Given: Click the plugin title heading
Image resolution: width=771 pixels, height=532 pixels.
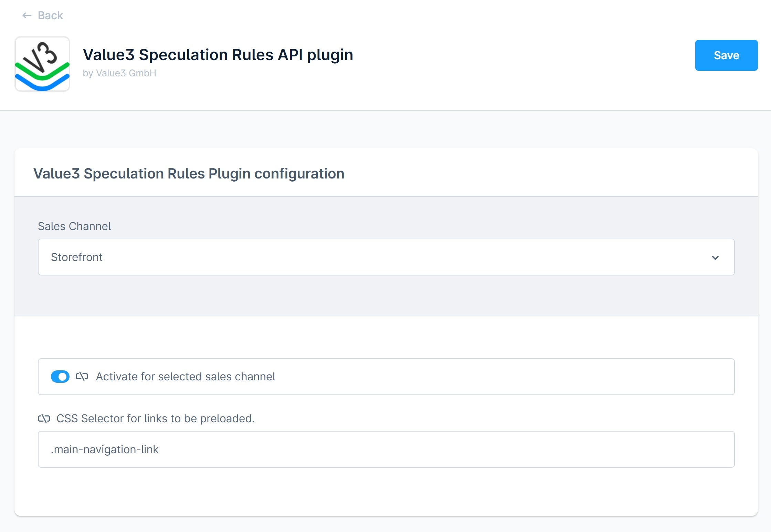Looking at the screenshot, I should pos(218,55).
